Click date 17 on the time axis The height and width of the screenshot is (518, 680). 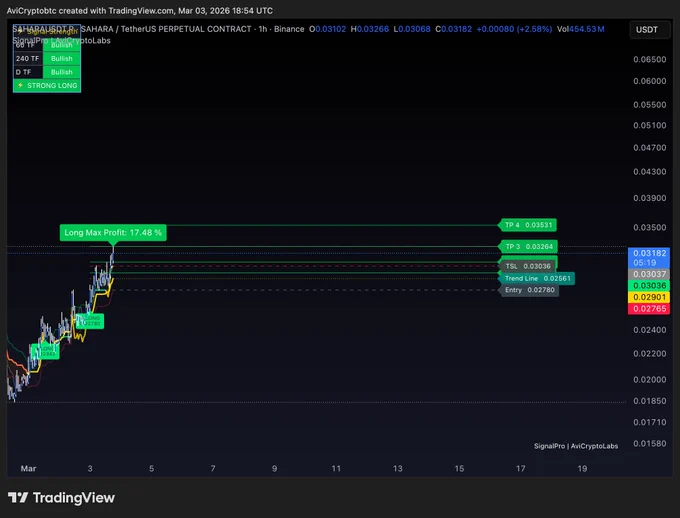(x=521, y=469)
